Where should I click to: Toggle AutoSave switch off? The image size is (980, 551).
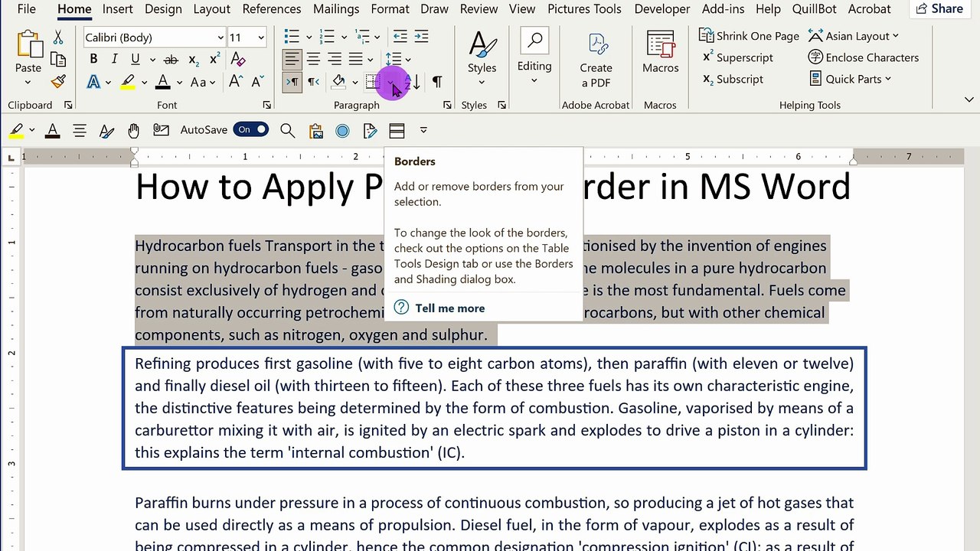coord(250,130)
